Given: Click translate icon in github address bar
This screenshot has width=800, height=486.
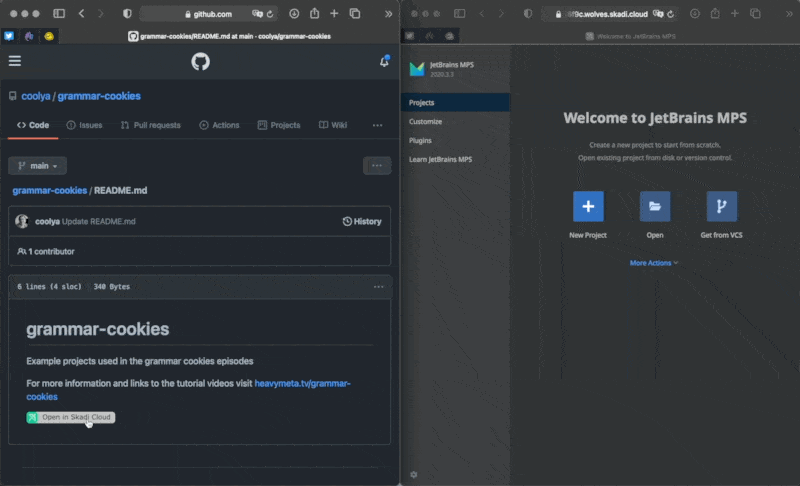Looking at the screenshot, I should point(257,14).
